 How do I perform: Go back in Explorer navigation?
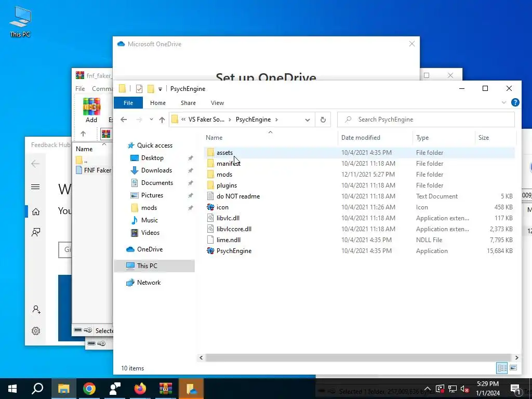pos(124,119)
